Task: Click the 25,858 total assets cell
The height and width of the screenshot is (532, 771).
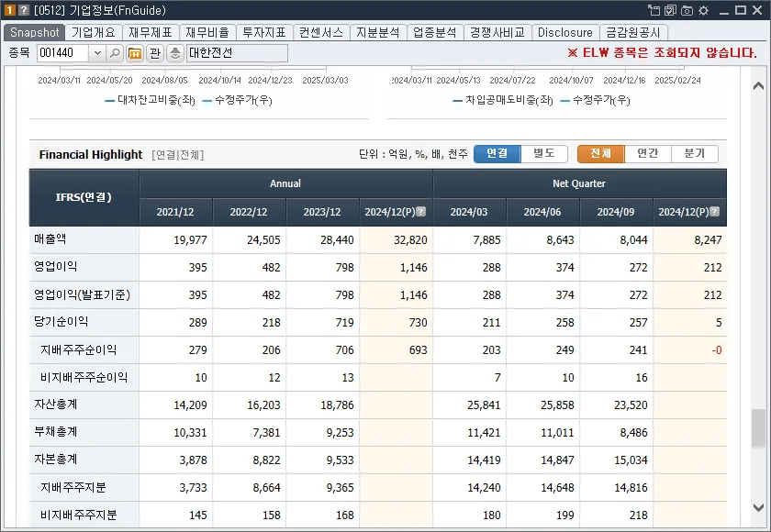Action: (542, 405)
